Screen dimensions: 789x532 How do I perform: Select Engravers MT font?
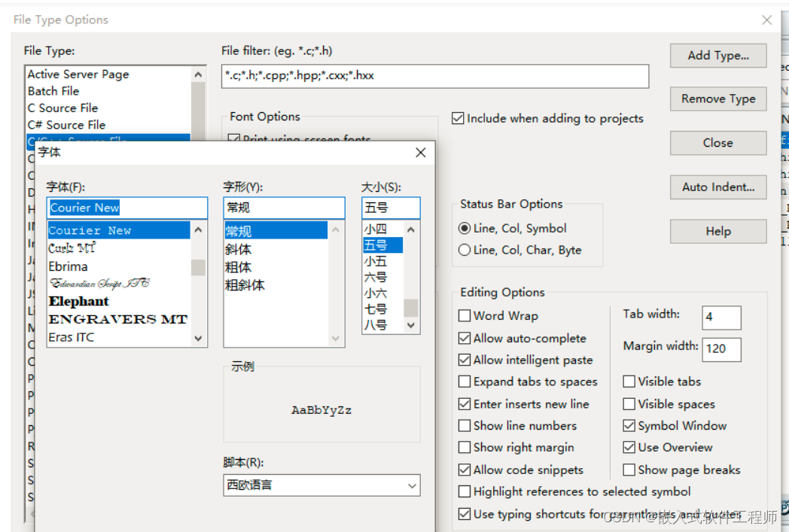pyautogui.click(x=119, y=319)
